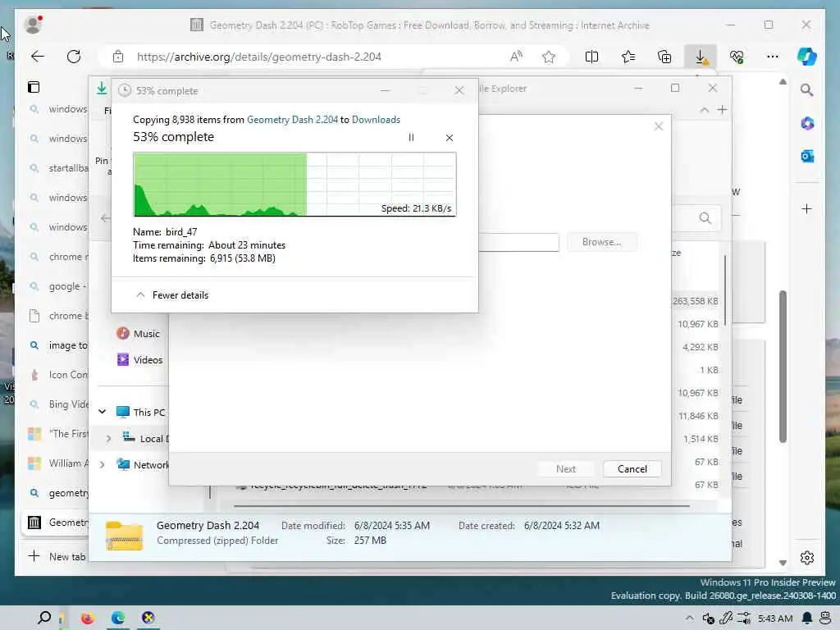Open Edge sidebar search
This screenshot has width=840, height=630.
[x=807, y=90]
